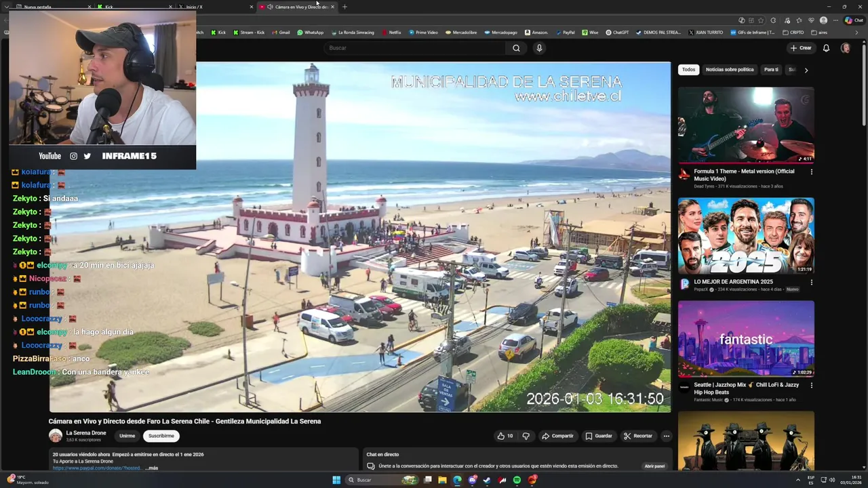Screen dimensions: 868x488
Task: Follow the paypal.com donate link
Action: [x=97, y=468]
